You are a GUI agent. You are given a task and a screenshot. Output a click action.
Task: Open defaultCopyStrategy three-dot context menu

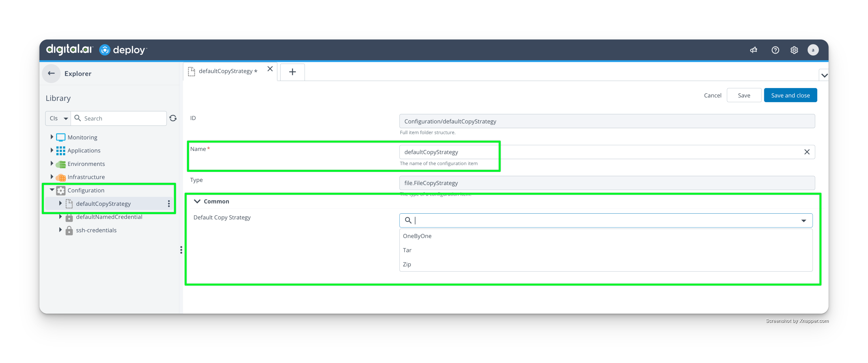[169, 203]
